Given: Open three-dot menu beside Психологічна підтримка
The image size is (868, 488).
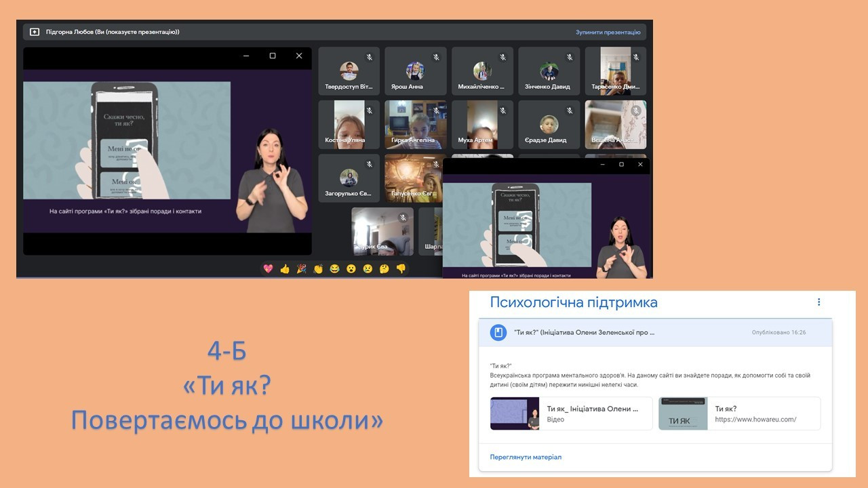Looking at the screenshot, I should 818,302.
